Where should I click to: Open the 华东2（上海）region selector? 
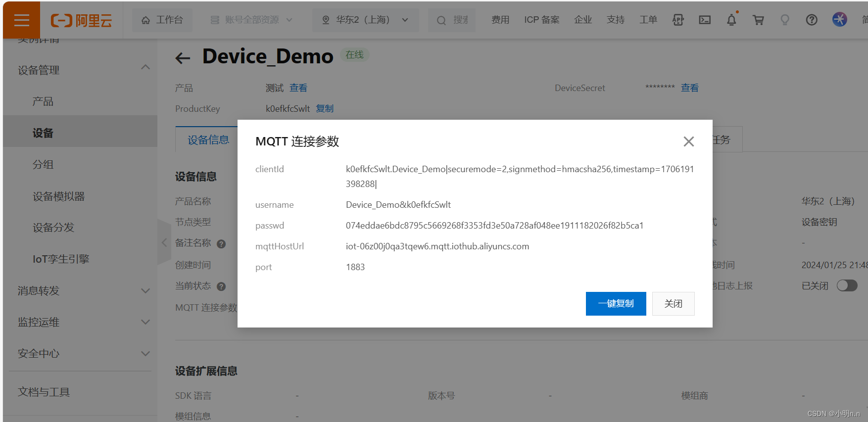365,20
